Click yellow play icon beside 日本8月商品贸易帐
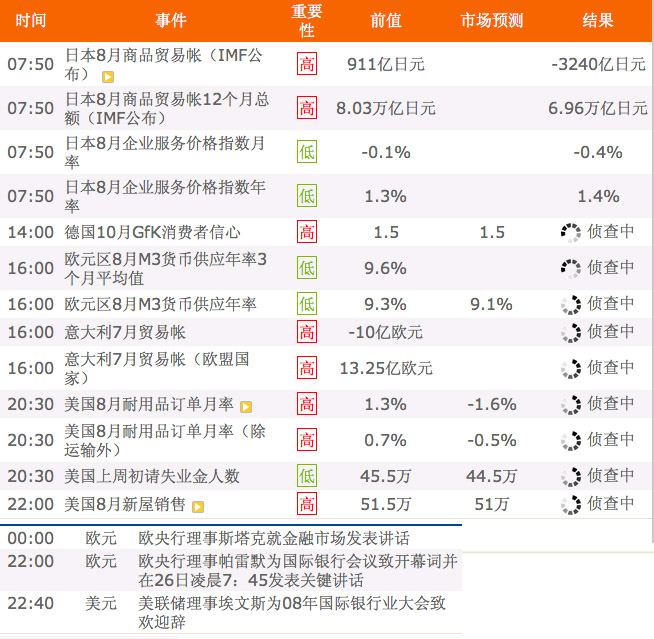Viewport: 654px width, 639px height. 108,77
